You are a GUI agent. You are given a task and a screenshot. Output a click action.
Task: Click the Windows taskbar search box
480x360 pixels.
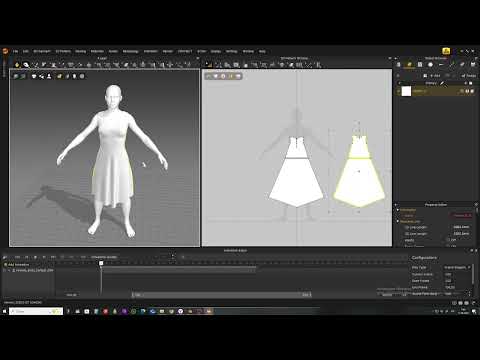(x=36, y=311)
